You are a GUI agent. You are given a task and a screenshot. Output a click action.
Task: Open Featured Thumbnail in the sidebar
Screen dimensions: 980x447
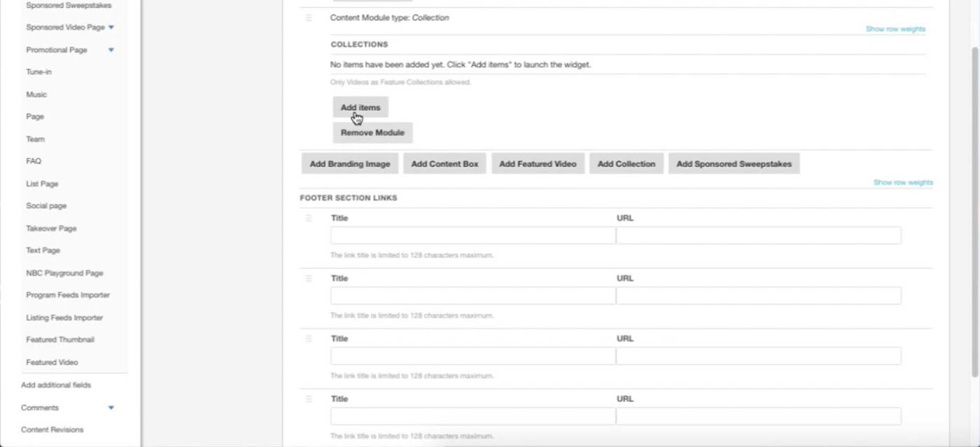[x=60, y=340]
